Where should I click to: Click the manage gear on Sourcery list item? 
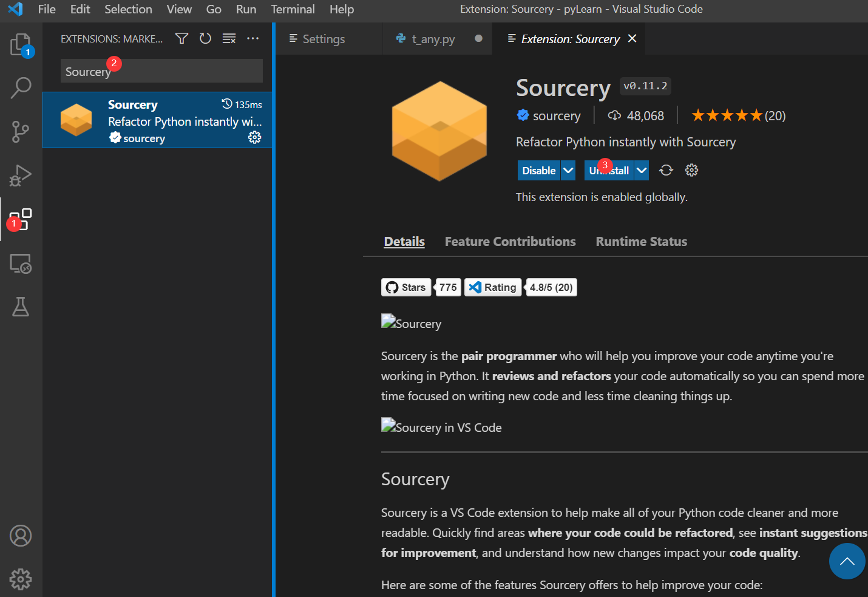[255, 137]
